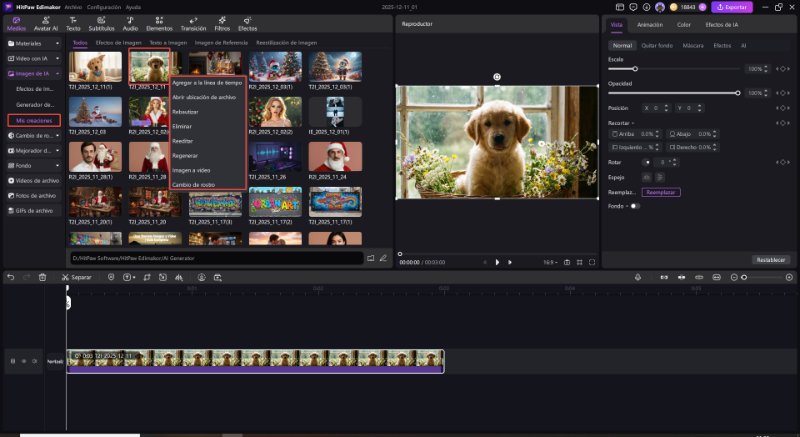Toggle the Fondo switch
This screenshot has height=437, width=800.
[x=635, y=206]
